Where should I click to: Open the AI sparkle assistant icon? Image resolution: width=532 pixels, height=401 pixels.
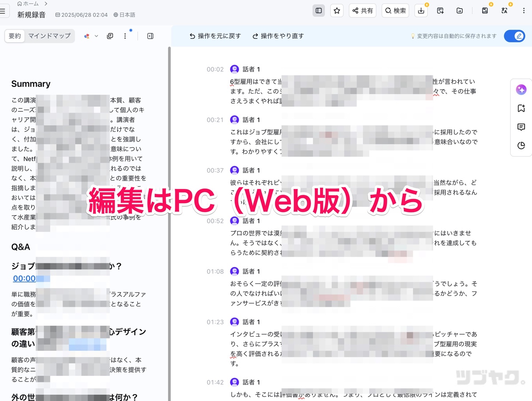point(521,90)
